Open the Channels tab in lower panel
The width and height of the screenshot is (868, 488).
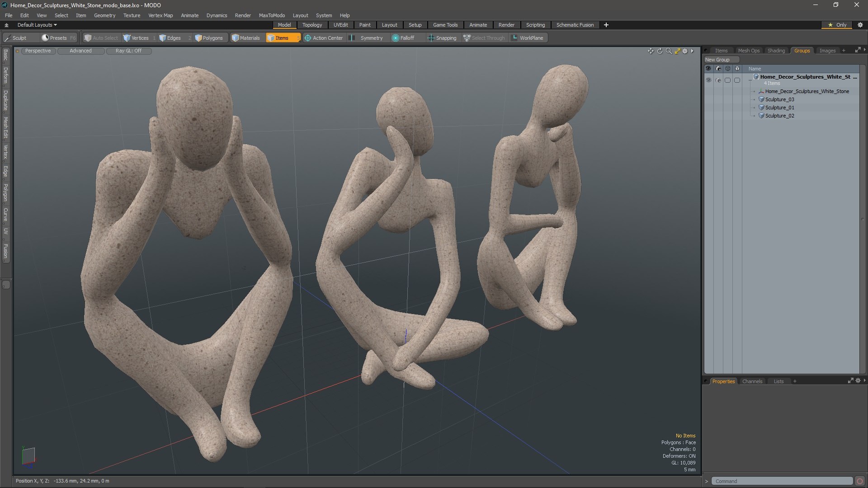(752, 381)
